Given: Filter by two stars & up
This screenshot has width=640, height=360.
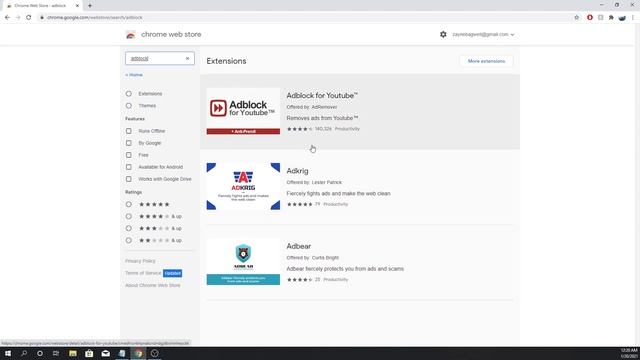Looking at the screenshot, I should point(129,240).
